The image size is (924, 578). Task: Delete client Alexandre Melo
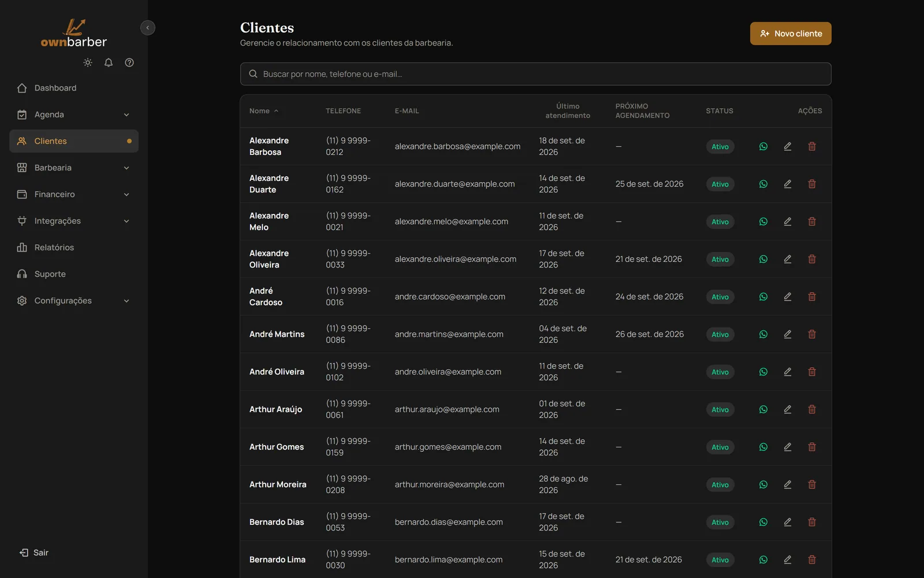click(x=812, y=221)
